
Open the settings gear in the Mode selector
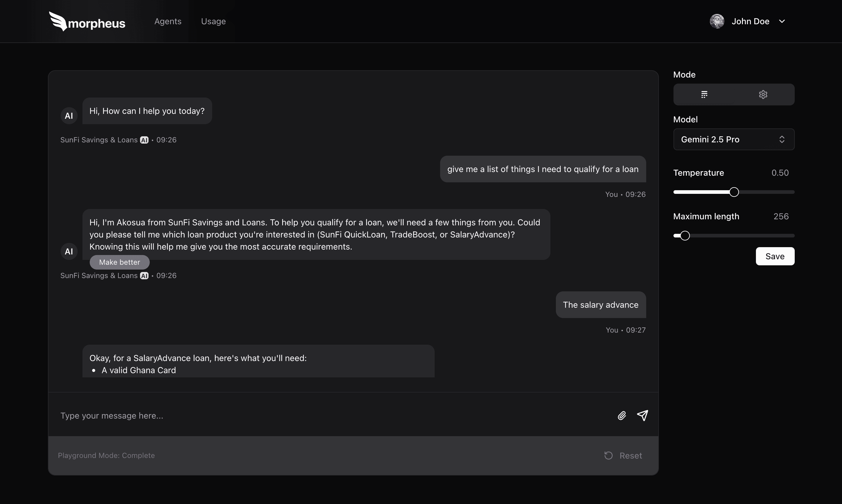(x=763, y=94)
